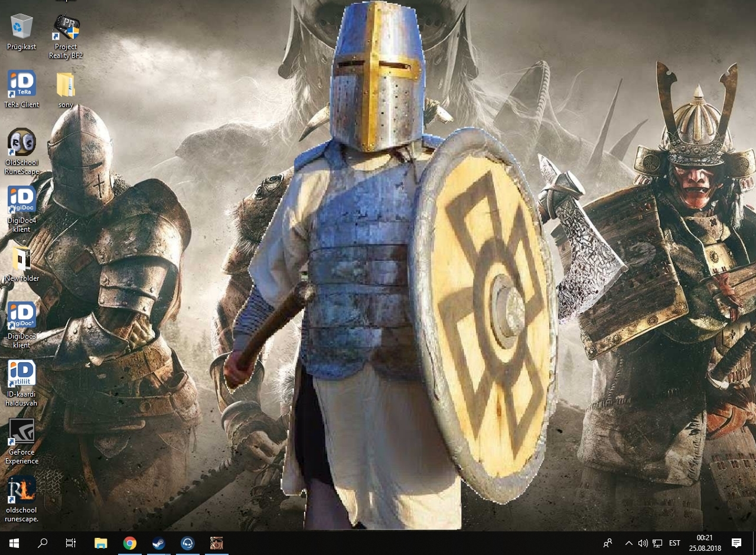Open the Prügikast recycle bin icon
The height and width of the screenshot is (555, 756).
(22, 33)
